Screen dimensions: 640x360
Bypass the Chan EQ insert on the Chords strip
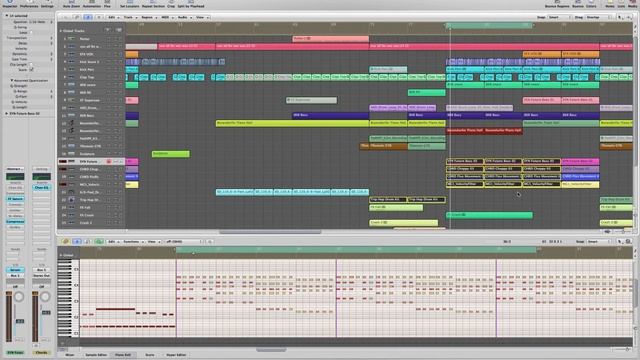pyautogui.click(x=41, y=188)
